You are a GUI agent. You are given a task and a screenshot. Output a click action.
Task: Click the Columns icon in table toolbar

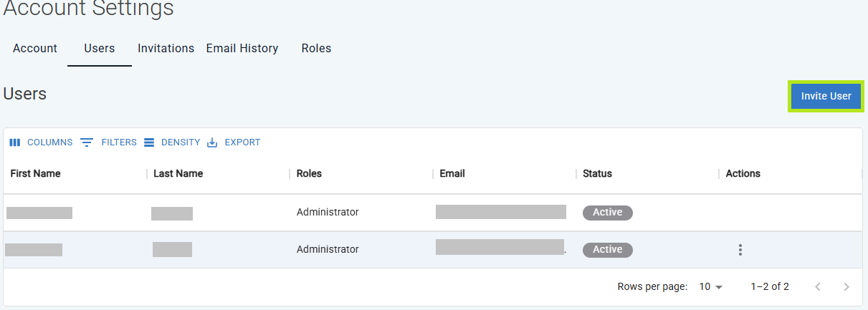click(15, 142)
